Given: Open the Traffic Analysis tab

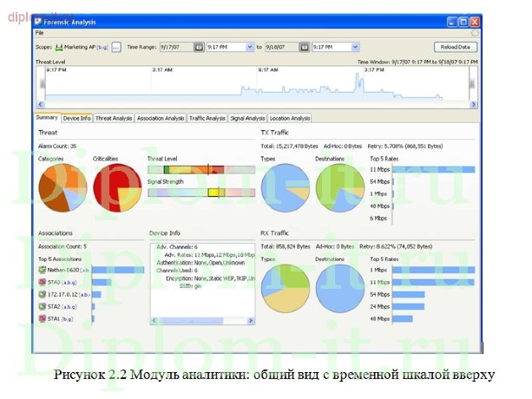Looking at the screenshot, I should pos(207,118).
